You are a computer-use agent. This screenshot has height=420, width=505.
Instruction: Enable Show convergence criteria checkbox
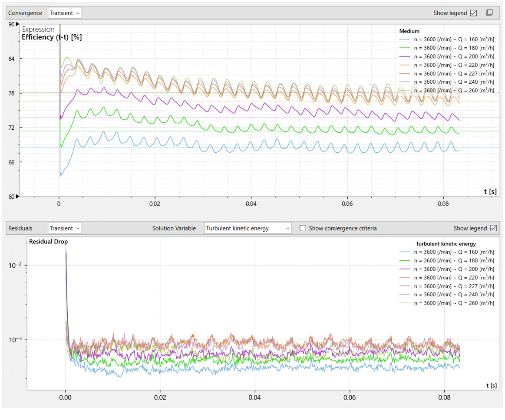[x=303, y=228]
